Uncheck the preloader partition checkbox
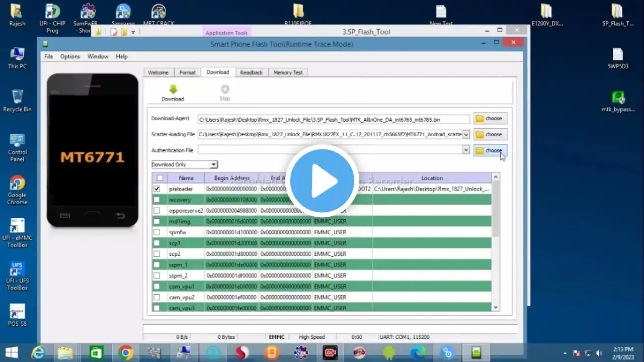This screenshot has width=644, height=362. coord(157,189)
